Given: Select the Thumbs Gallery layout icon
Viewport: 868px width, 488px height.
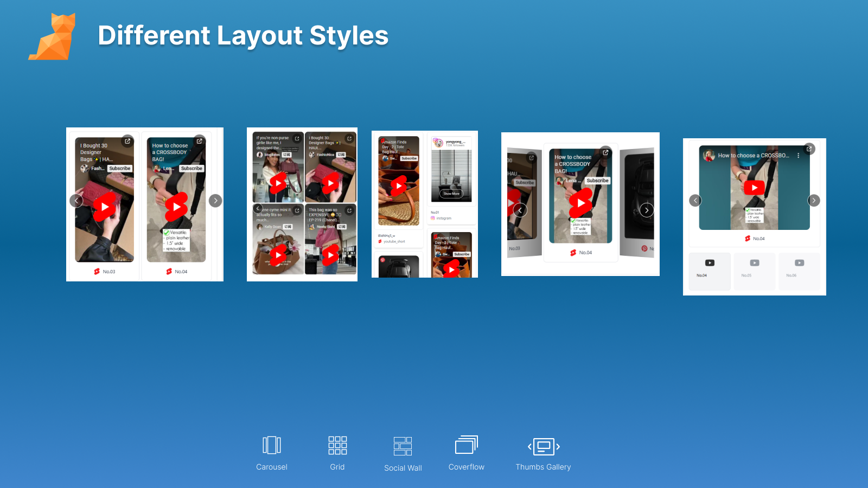Looking at the screenshot, I should tap(543, 446).
